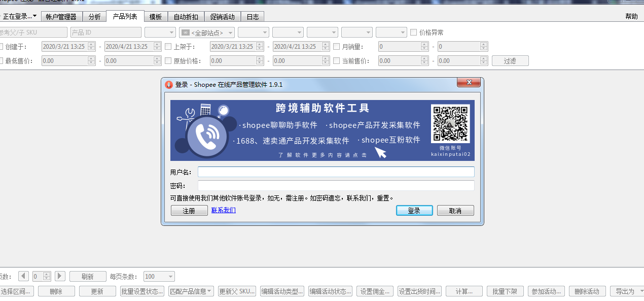The image size is (644, 301).
Task: Enable the 最低售价 filter checkbox
Action: click(2, 61)
